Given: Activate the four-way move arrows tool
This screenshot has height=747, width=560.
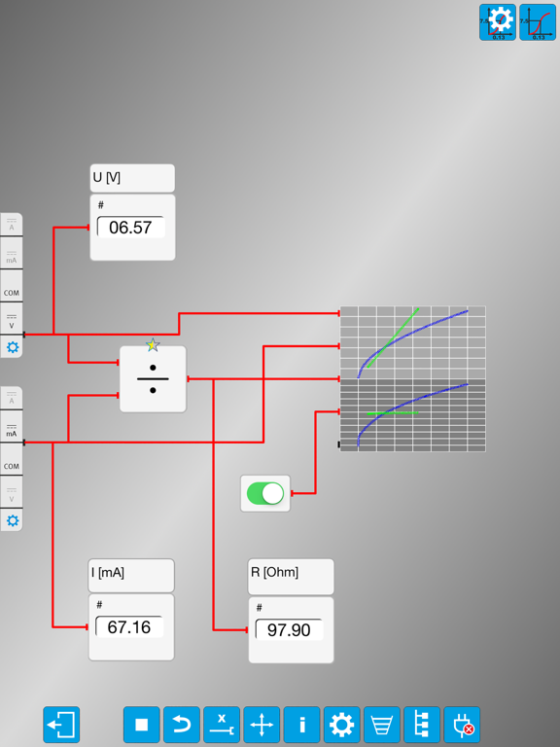Looking at the screenshot, I should coord(262,725).
